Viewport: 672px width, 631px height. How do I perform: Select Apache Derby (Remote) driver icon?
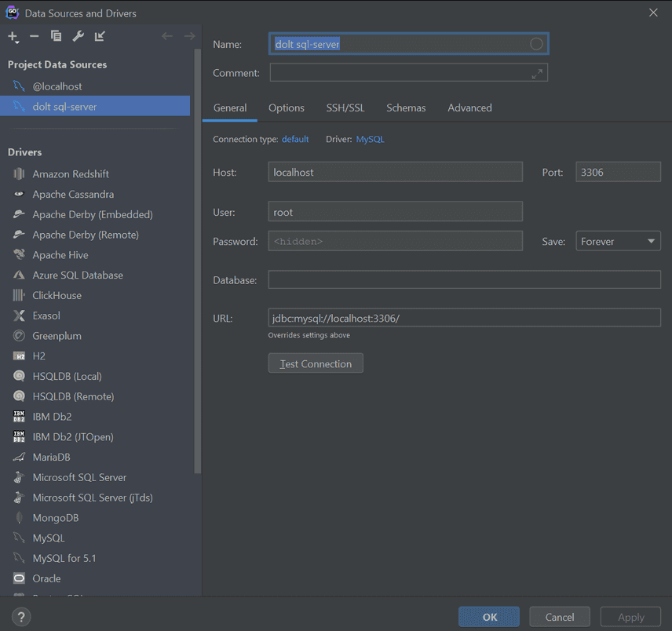coord(19,235)
